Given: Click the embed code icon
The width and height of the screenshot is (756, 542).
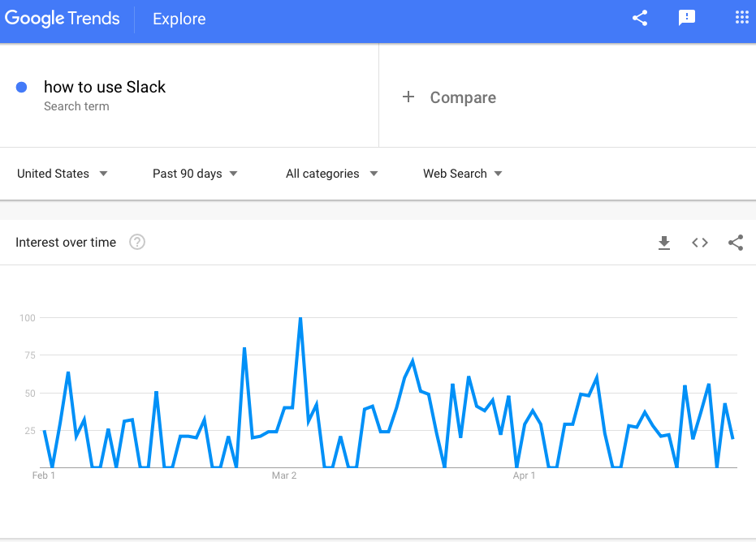Looking at the screenshot, I should [x=700, y=243].
